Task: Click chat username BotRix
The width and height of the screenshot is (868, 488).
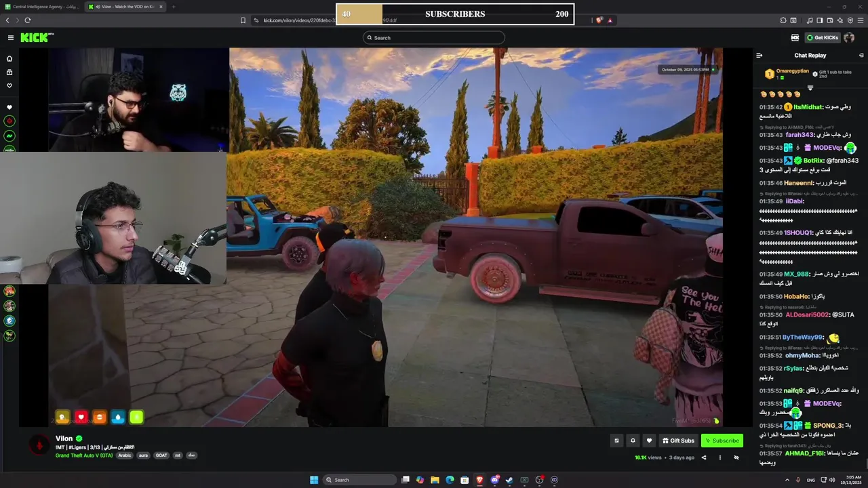Action: pos(813,161)
